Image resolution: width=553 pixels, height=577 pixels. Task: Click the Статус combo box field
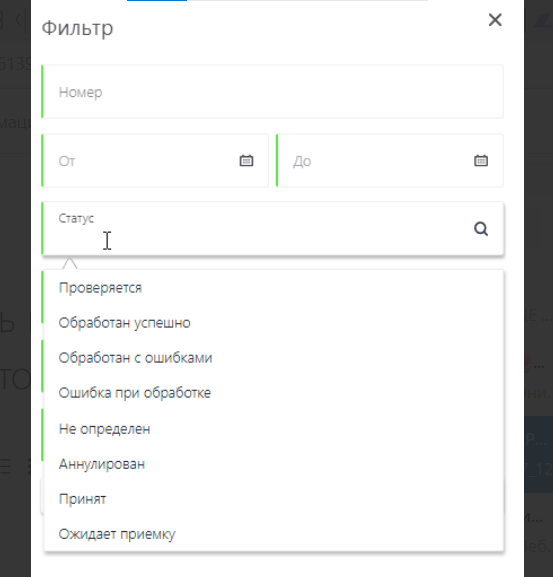coord(273,228)
